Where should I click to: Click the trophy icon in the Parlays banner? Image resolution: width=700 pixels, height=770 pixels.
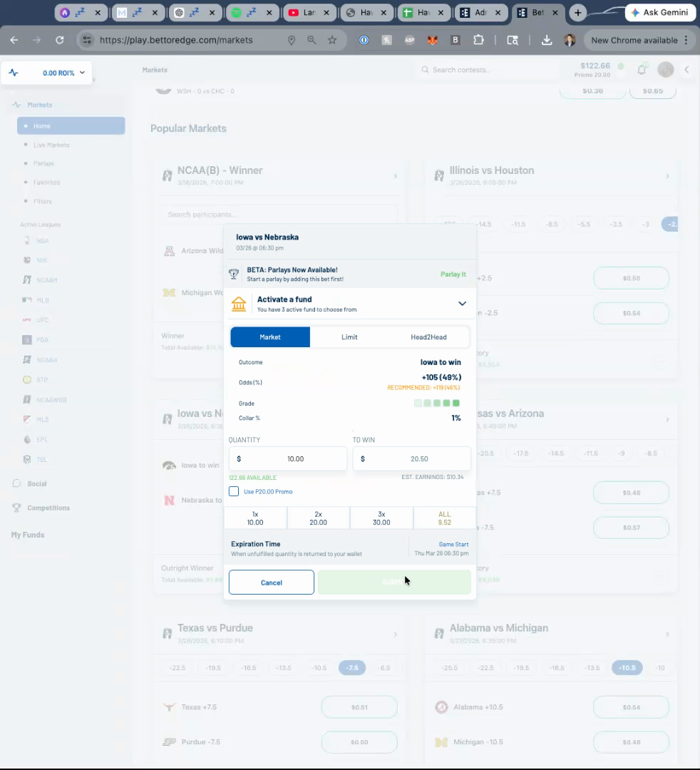tap(233, 274)
